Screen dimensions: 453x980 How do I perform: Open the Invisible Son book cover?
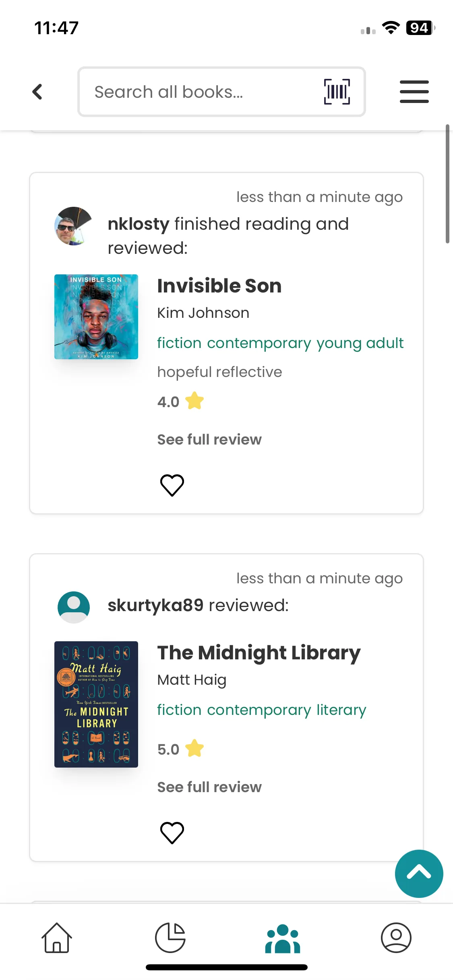click(x=96, y=317)
